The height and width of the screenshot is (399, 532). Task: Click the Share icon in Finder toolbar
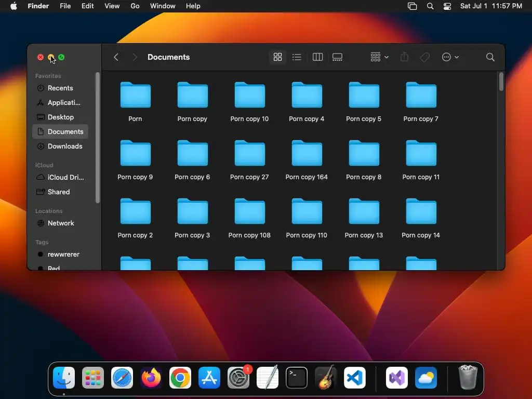(x=404, y=57)
